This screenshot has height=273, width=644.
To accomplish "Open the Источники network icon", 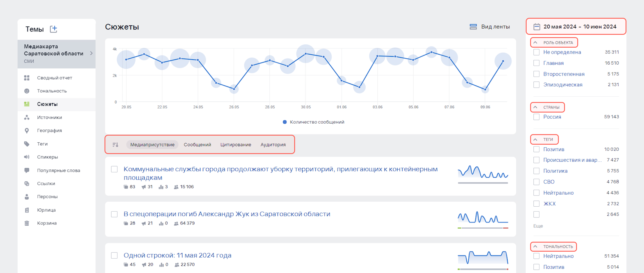I will click(27, 117).
